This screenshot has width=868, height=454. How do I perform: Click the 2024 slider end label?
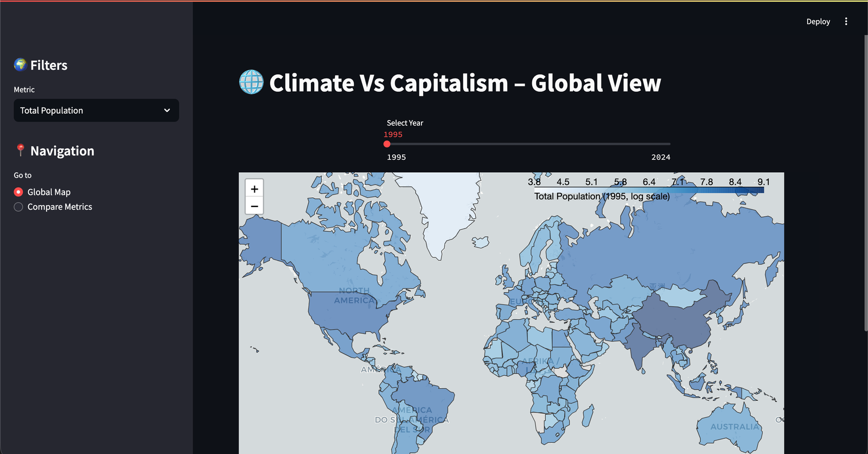tap(661, 157)
